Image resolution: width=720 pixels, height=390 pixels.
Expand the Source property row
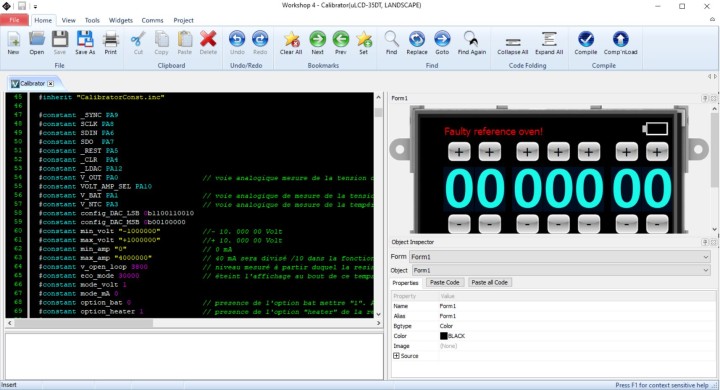click(x=396, y=356)
